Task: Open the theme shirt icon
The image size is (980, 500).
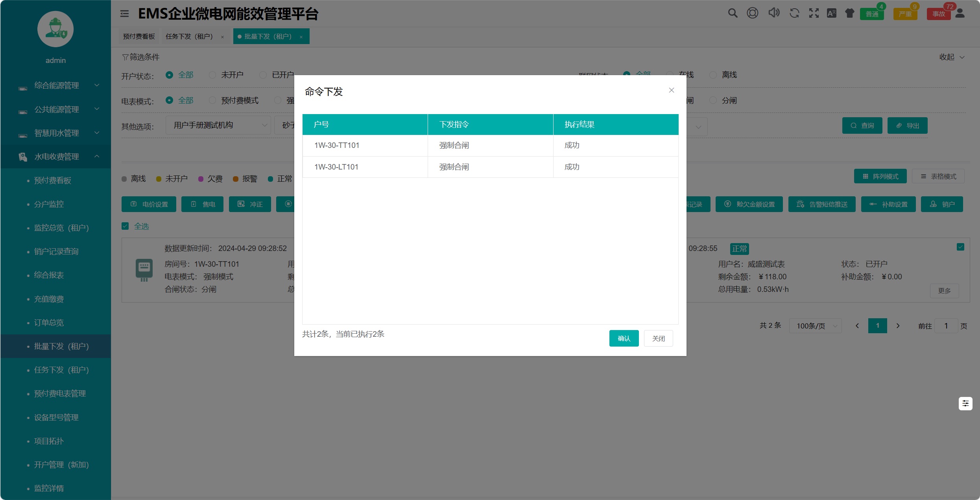Action: pos(850,13)
